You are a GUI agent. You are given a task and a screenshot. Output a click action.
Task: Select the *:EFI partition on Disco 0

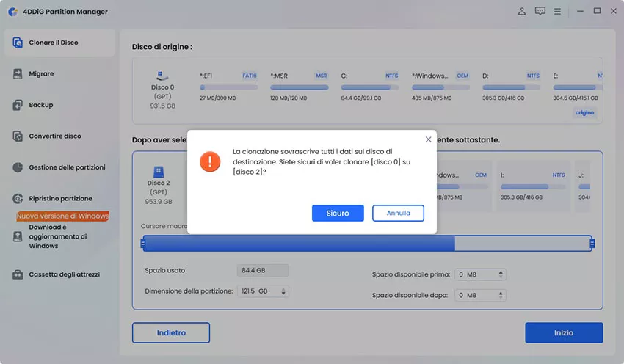[228, 87]
